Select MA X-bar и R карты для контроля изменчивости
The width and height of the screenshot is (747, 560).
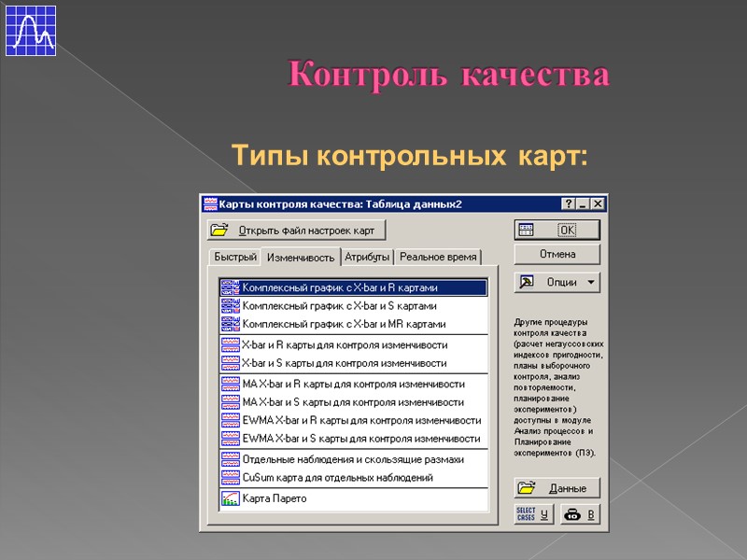point(355,383)
